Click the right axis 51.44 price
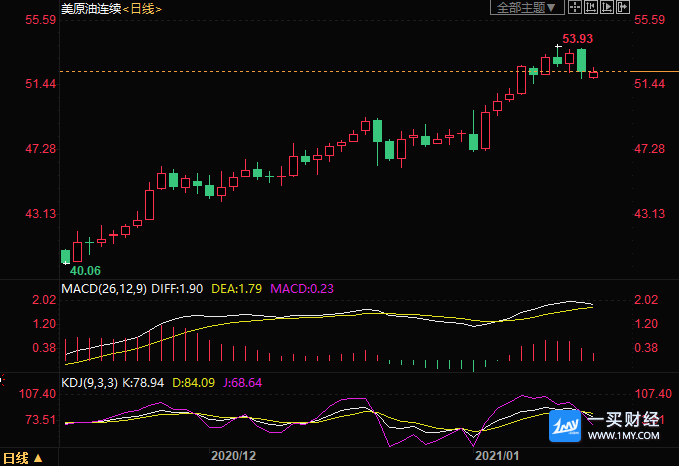The height and width of the screenshot is (466, 679). click(x=649, y=84)
